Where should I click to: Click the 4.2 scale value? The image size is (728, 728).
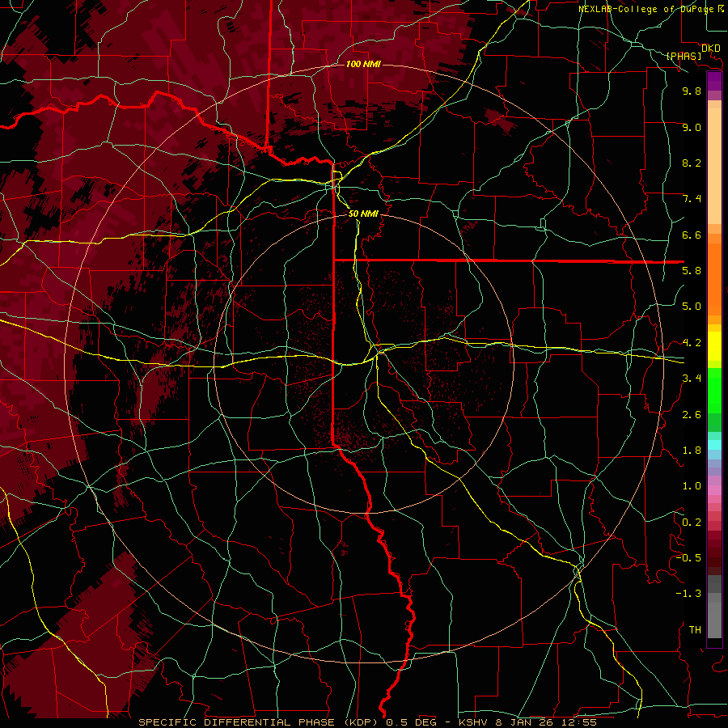692,343
